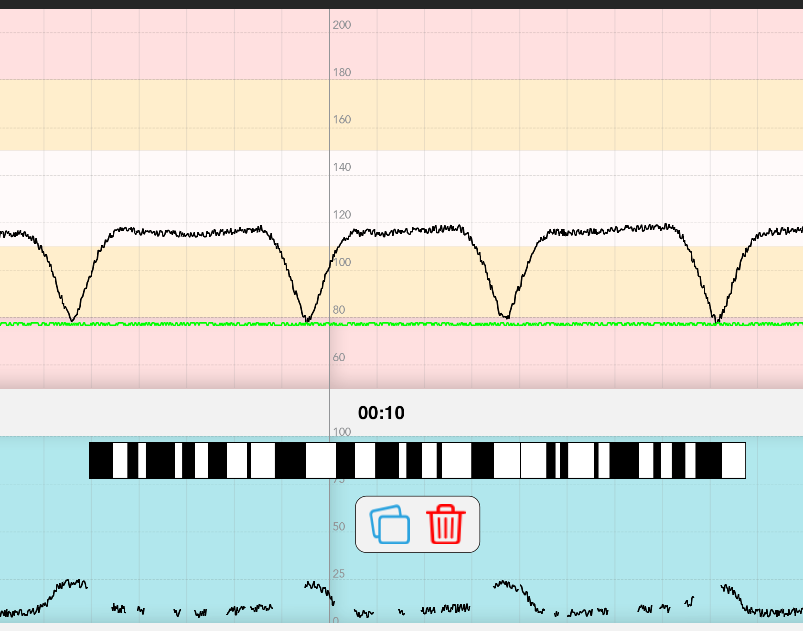
Task: Click the 180 label on the heart rate axis
Action: [x=342, y=73]
